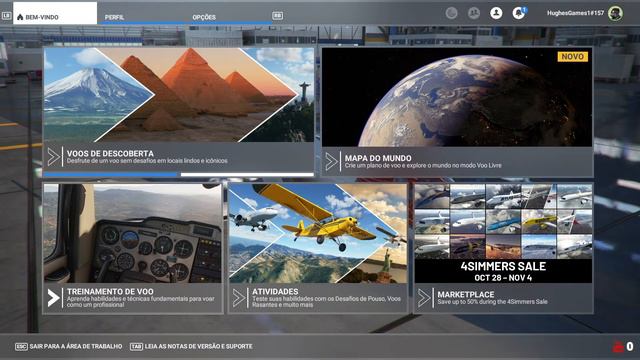Switch to the Perfil tab

click(x=114, y=17)
